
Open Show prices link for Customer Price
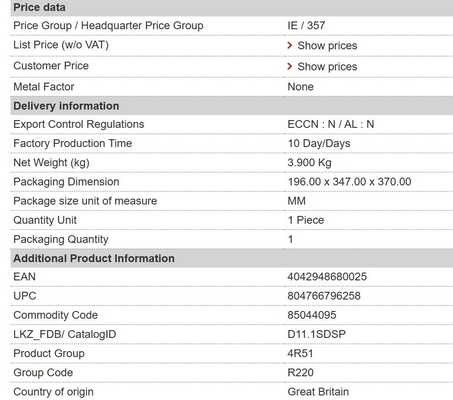tap(327, 67)
